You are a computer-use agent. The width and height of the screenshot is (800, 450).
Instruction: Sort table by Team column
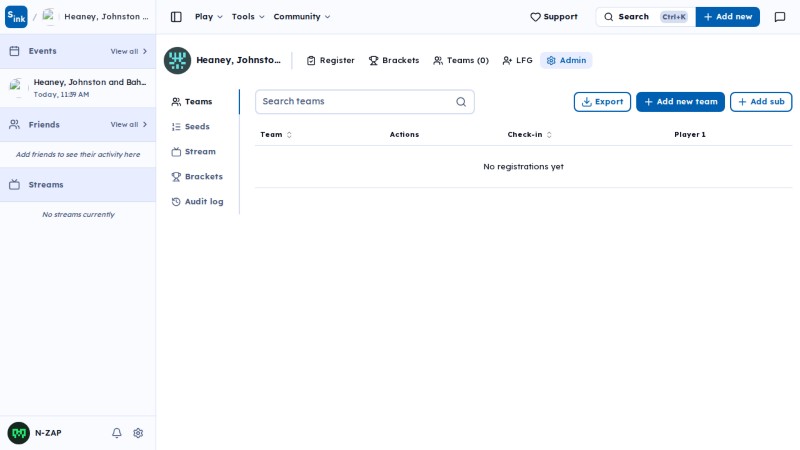tap(276, 135)
